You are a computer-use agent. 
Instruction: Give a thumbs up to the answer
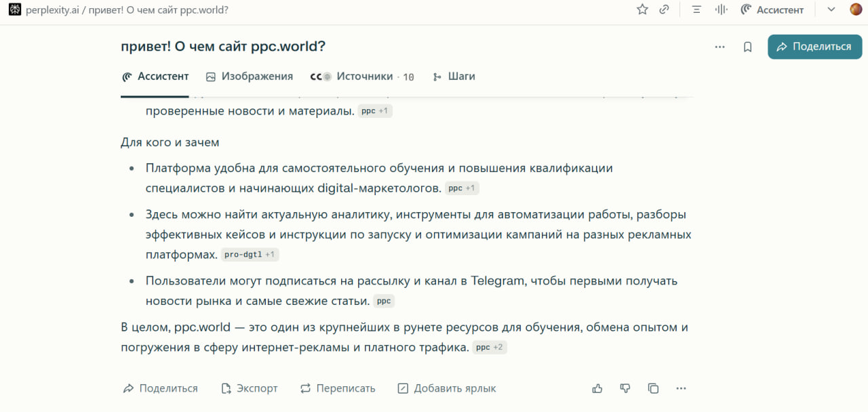point(597,388)
